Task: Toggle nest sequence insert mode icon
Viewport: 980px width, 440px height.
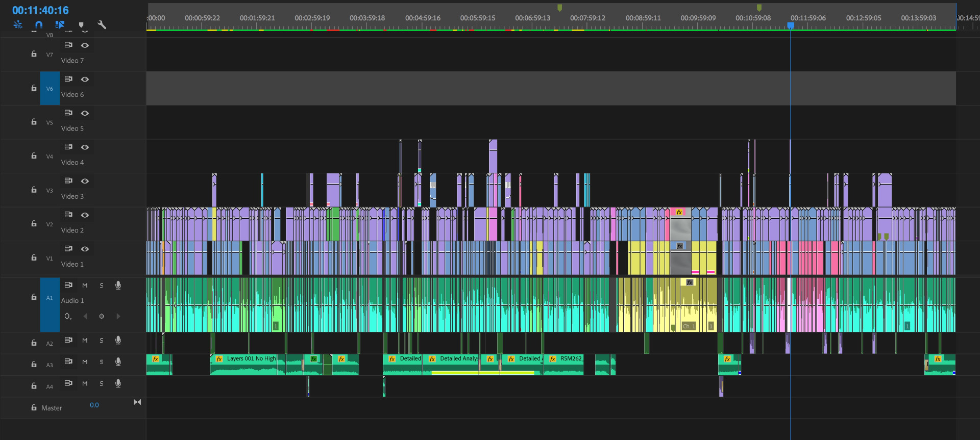Action: point(18,24)
